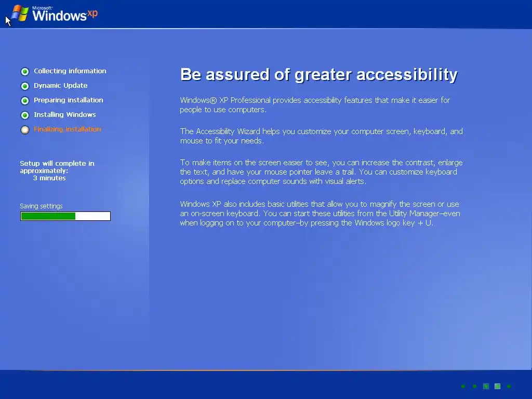The height and width of the screenshot is (399, 532).
Task: Select the 'Installing Windows' text
Action: point(64,115)
